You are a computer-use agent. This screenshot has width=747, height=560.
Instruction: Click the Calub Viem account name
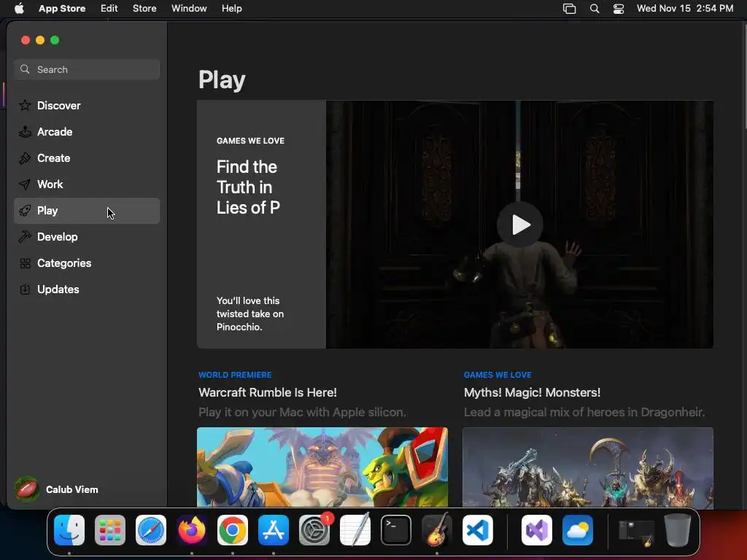point(72,489)
